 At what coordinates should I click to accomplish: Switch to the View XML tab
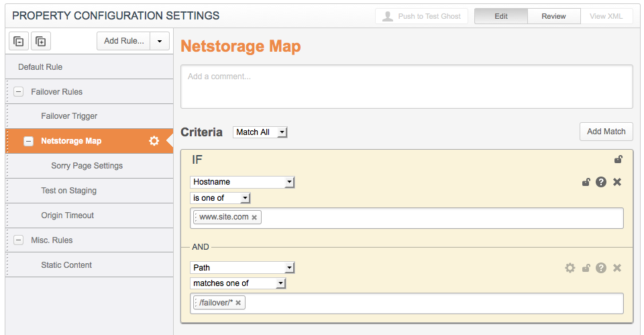pyautogui.click(x=606, y=16)
